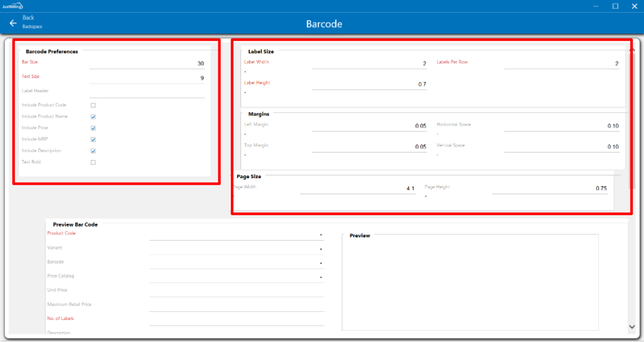Enable Include Product Code checkbox

(93, 105)
